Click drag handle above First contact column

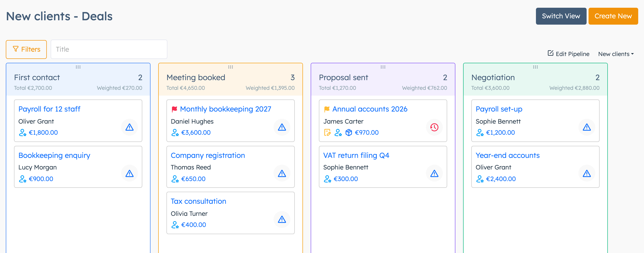pos(78,67)
